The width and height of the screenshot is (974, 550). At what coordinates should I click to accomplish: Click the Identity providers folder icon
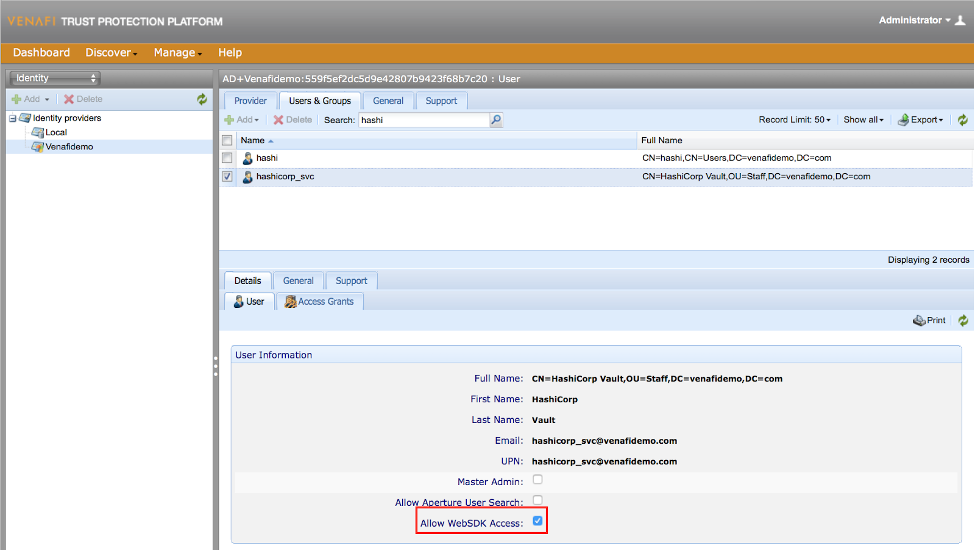pyautogui.click(x=25, y=118)
